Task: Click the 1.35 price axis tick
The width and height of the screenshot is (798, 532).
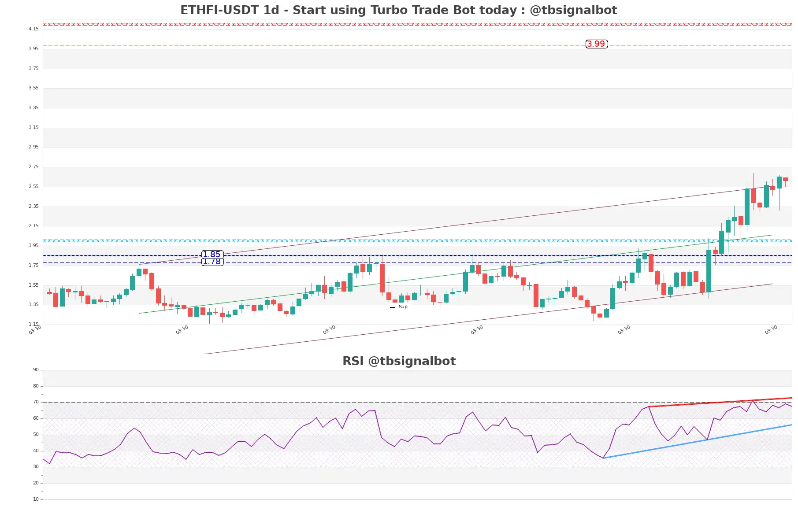Action: (33, 305)
